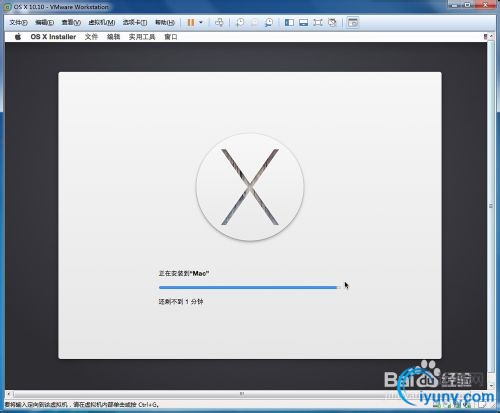500x413 pixels.
Task: Click the vertical scrollbar down arrow
Action: click(491, 385)
